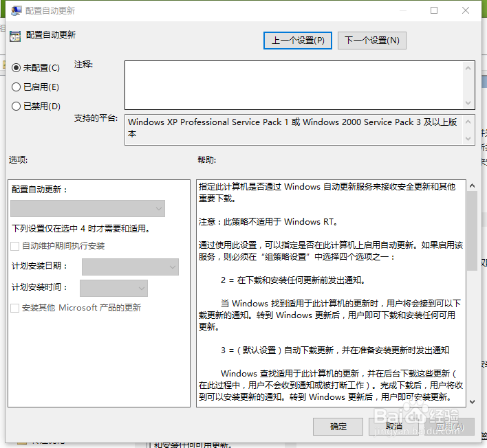Toggle 自动维护期间执行安装 checkbox
The width and height of the screenshot is (487, 448).
click(x=14, y=247)
